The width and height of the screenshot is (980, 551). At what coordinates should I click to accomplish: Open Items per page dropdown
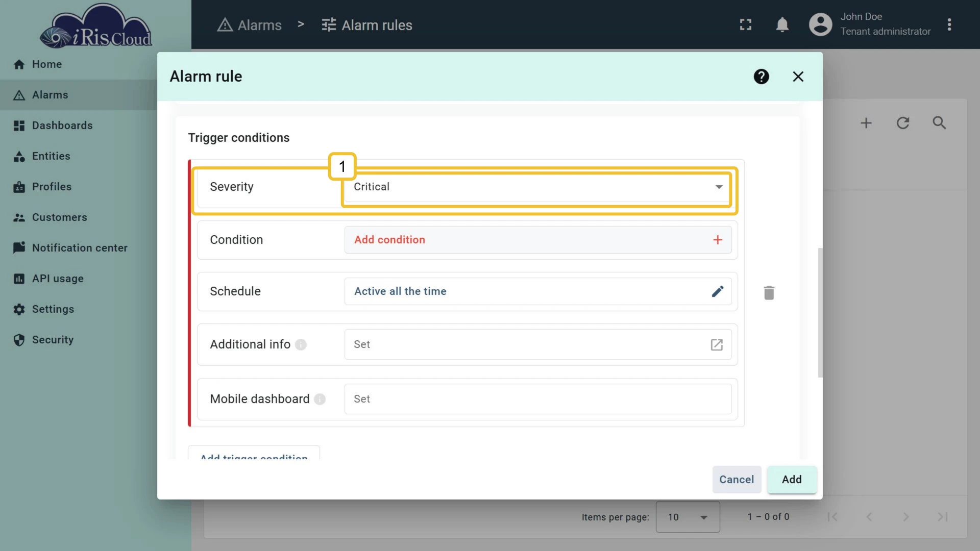(x=688, y=517)
